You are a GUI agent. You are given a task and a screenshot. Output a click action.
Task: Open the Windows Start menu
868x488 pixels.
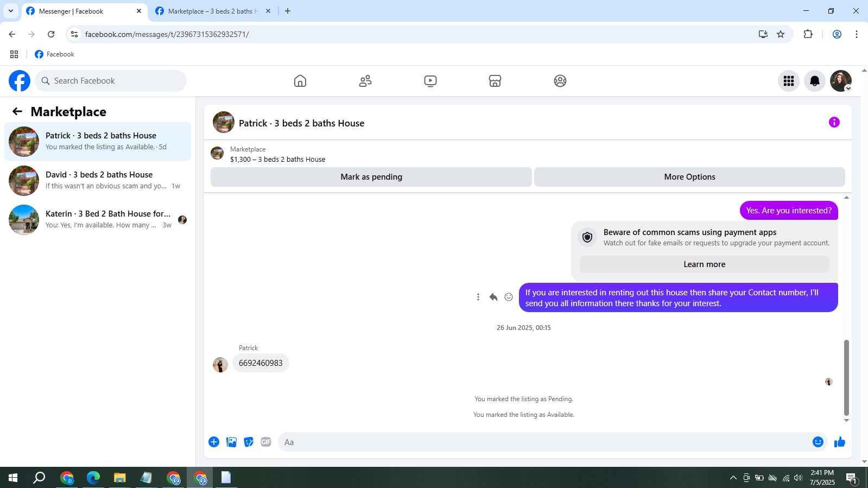13,478
